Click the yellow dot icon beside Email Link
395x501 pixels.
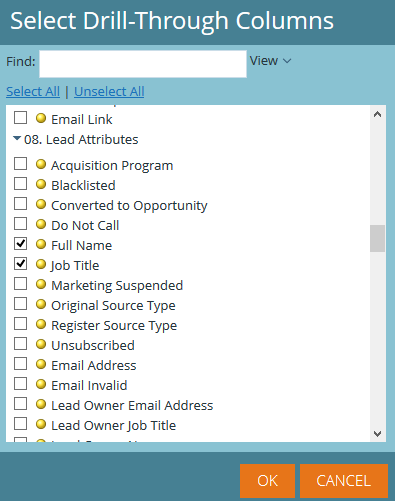[41, 118]
